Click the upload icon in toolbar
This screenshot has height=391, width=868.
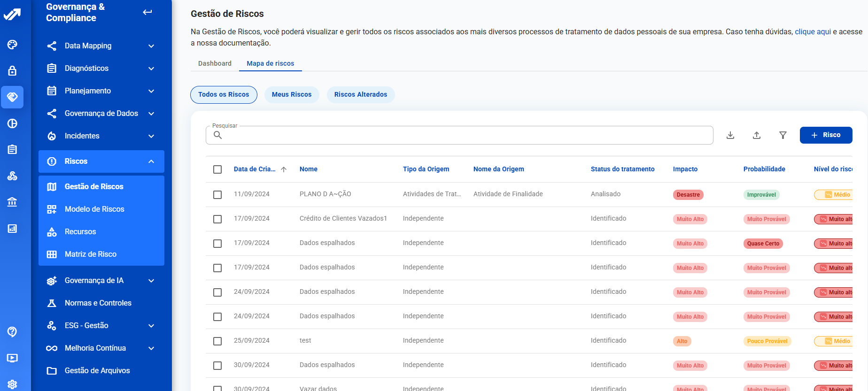(757, 135)
